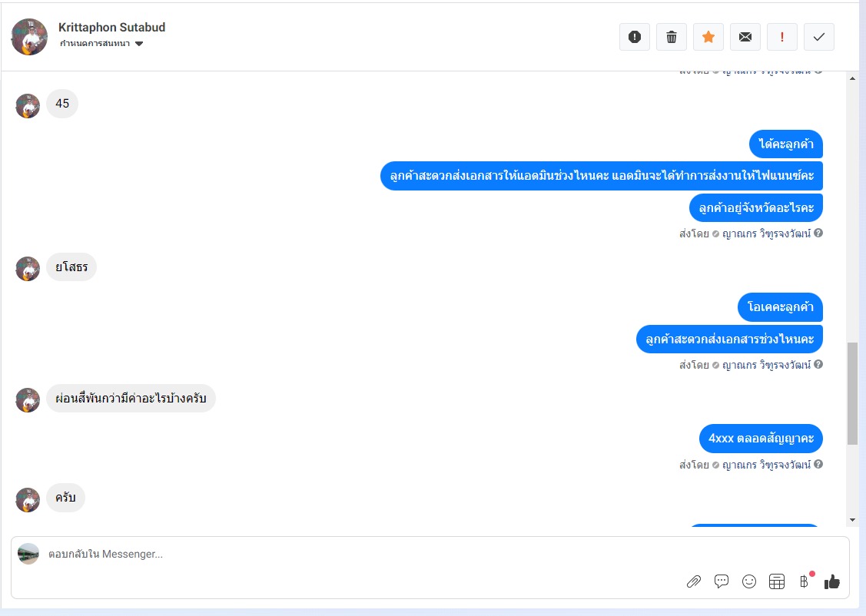Delete conversation with the trash icon
Image resolution: width=866 pixels, height=616 pixels.
(x=672, y=37)
